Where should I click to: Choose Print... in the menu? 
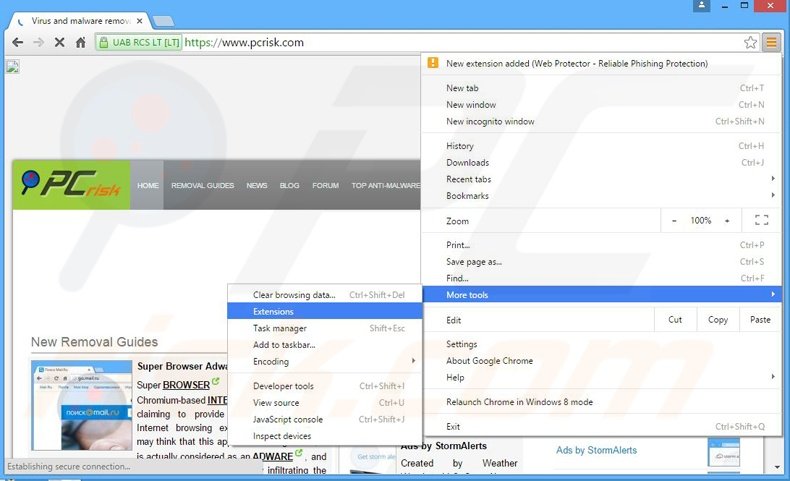click(x=601, y=245)
